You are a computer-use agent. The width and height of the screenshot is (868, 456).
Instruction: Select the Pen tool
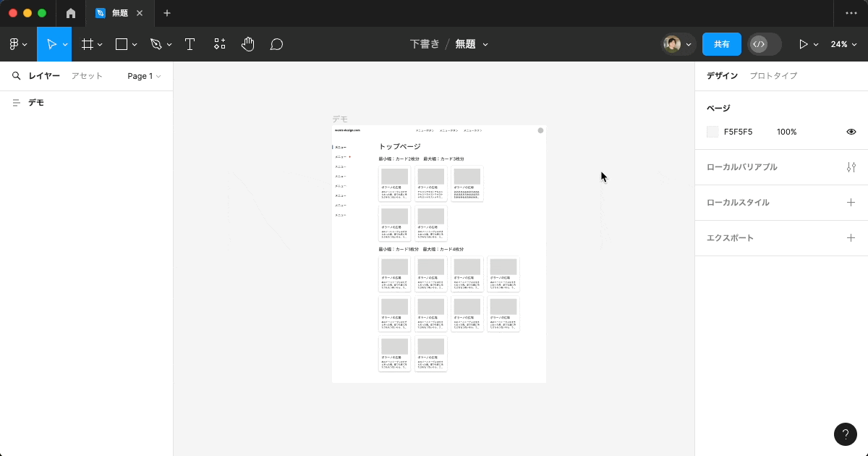(x=156, y=44)
